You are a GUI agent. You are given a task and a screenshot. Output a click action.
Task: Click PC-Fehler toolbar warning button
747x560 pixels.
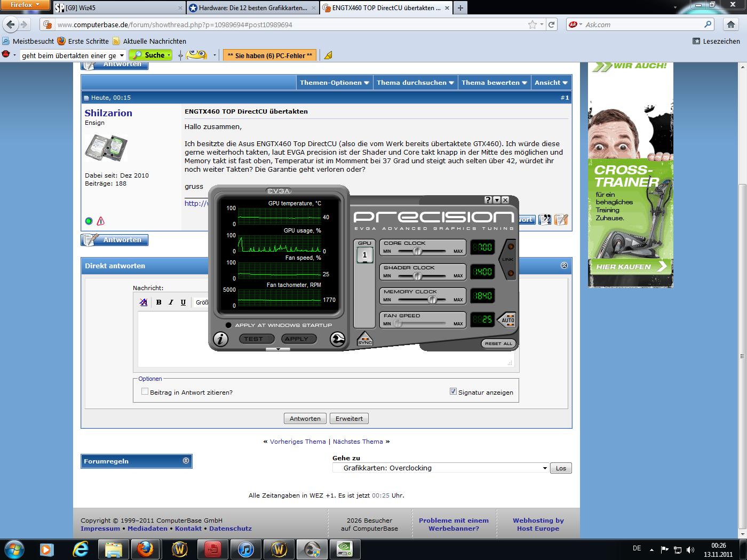[269, 55]
